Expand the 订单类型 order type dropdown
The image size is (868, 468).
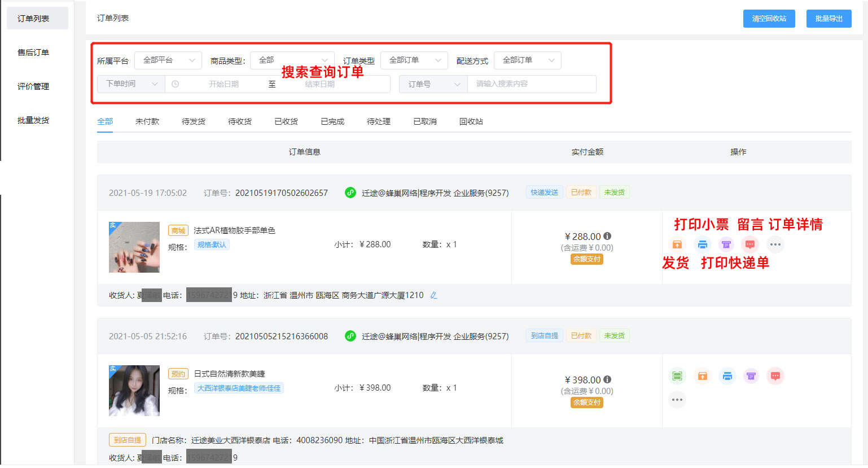pyautogui.click(x=414, y=60)
